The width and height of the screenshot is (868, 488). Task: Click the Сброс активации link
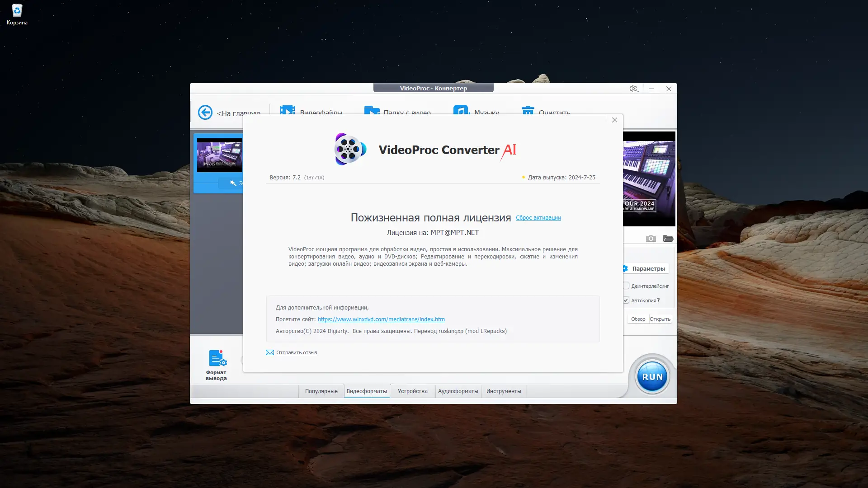538,218
